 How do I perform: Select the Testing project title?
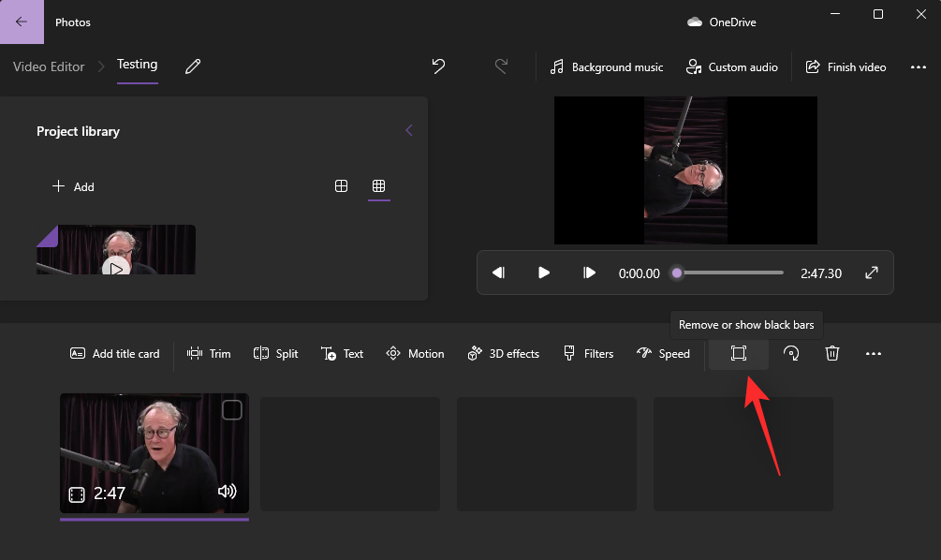(x=137, y=65)
